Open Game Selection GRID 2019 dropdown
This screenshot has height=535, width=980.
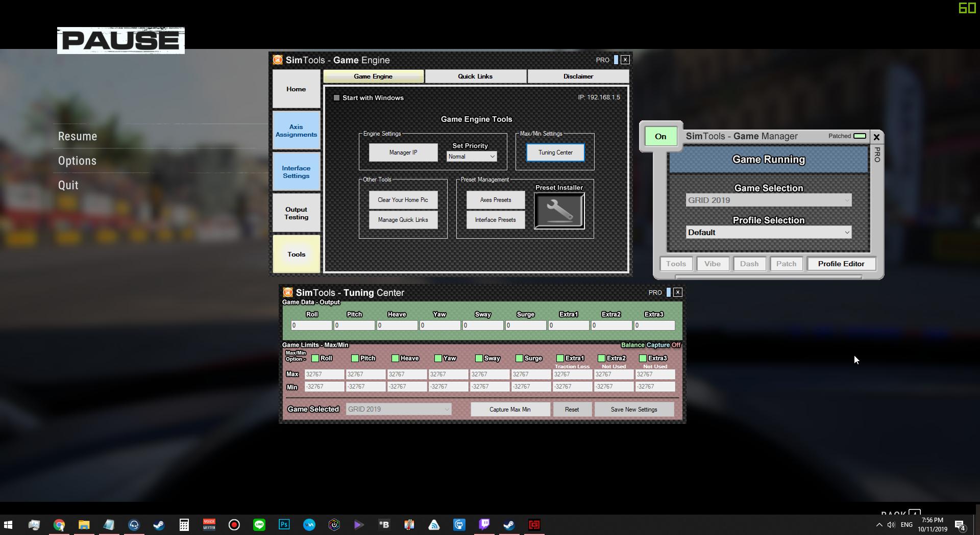768,200
